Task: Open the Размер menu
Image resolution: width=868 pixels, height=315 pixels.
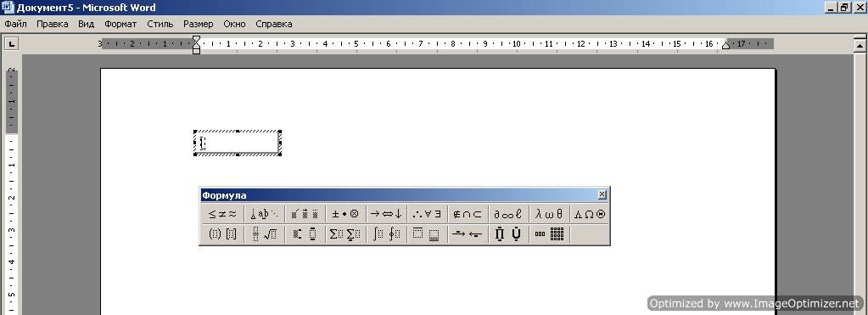Action: click(x=199, y=25)
